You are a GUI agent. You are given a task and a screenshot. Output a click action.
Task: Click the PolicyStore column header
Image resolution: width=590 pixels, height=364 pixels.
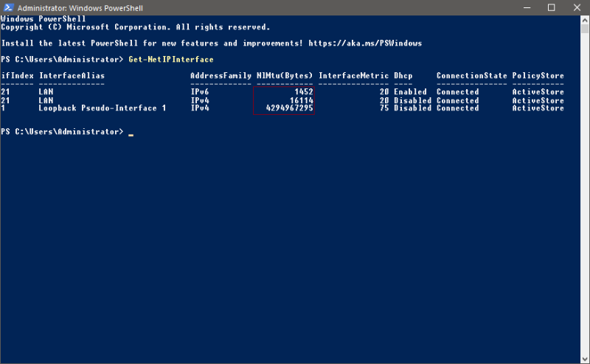[538, 76]
